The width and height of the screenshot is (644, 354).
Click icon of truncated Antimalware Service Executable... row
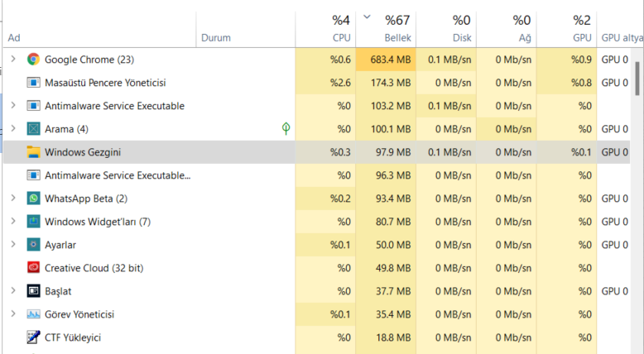33,175
